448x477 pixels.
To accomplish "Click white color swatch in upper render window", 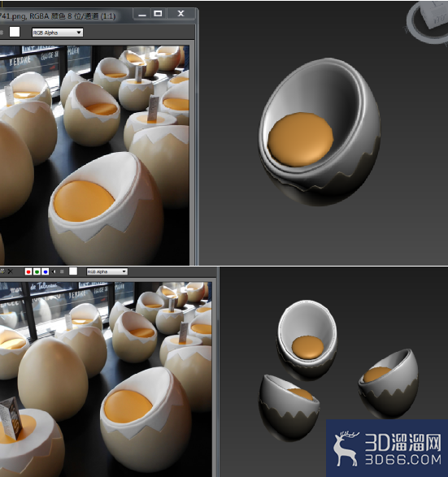I will pos(15,32).
